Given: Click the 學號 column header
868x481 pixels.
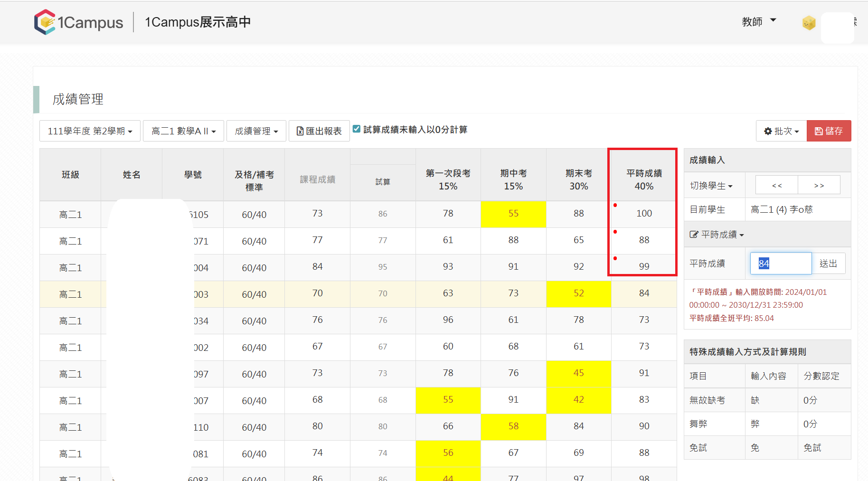Looking at the screenshot, I should click(193, 175).
